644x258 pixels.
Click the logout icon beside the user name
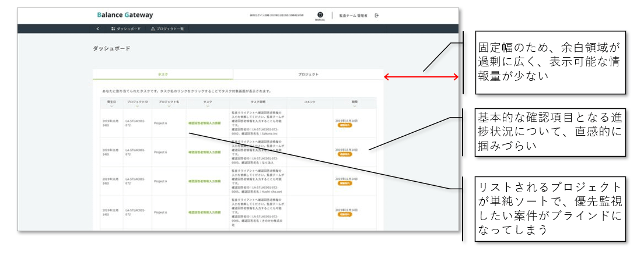pyautogui.click(x=377, y=15)
